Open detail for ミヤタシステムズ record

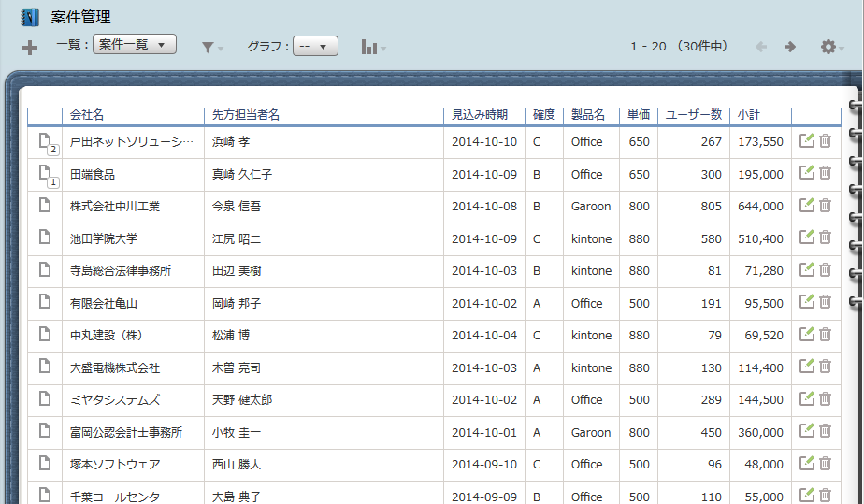(45, 398)
